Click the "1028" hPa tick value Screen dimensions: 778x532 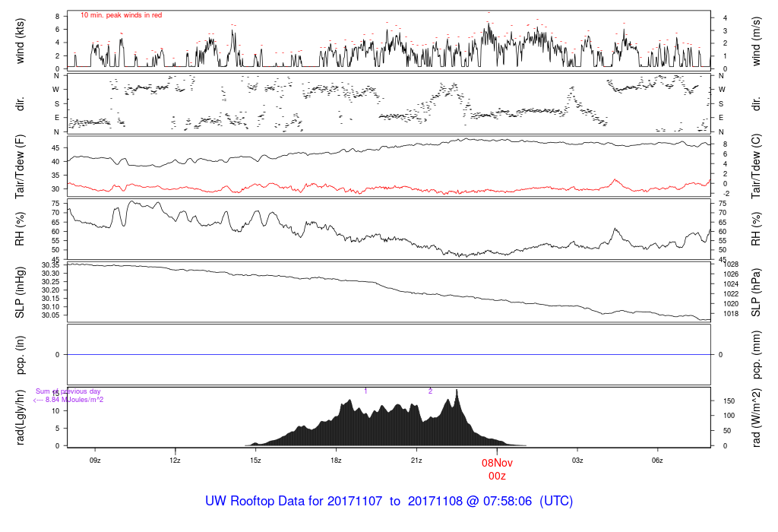click(x=731, y=264)
